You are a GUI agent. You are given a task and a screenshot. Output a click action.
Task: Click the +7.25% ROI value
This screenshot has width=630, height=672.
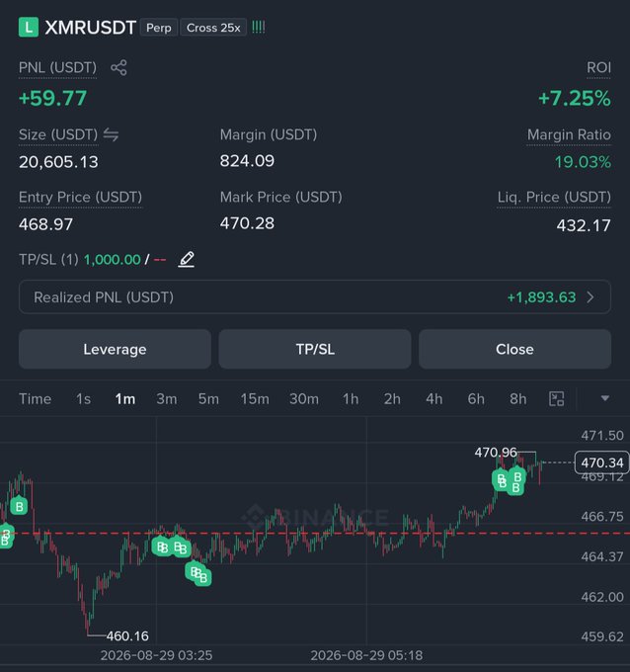(575, 98)
